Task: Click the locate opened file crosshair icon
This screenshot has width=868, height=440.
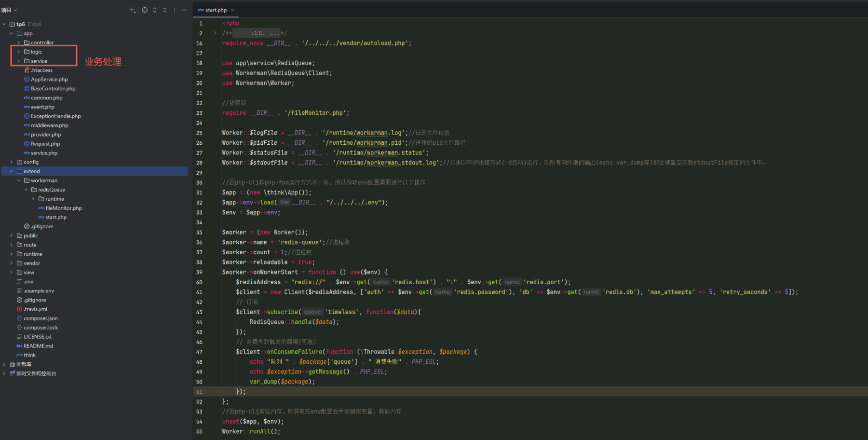Action: [145, 10]
